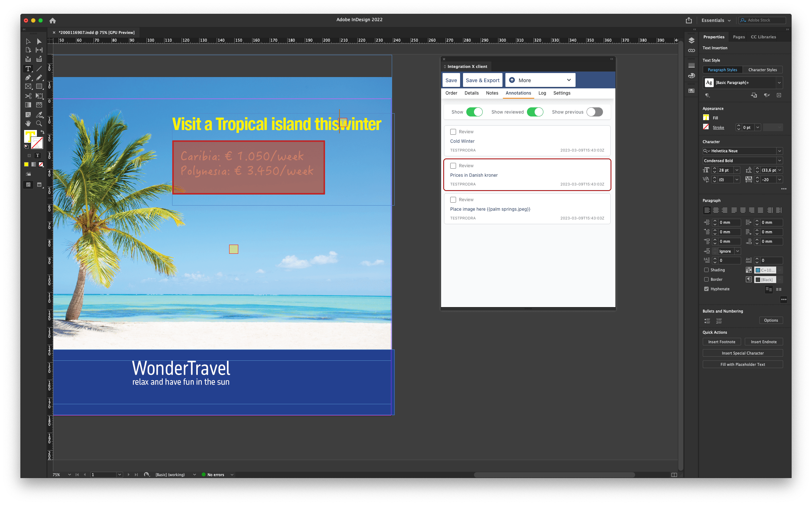Viewport: 812px width, 505px height.
Task: Click the yellow Fill color swatch
Action: click(706, 118)
